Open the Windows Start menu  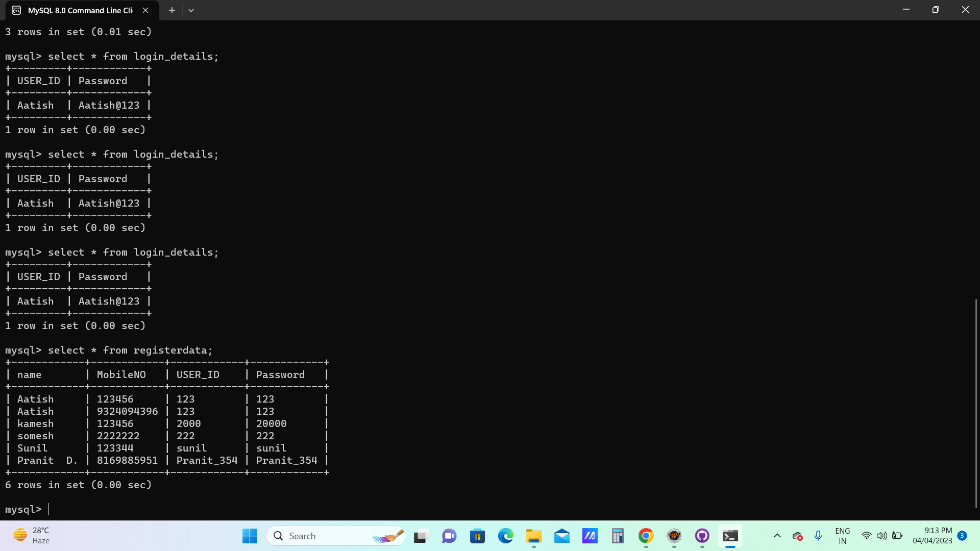[249, 536]
